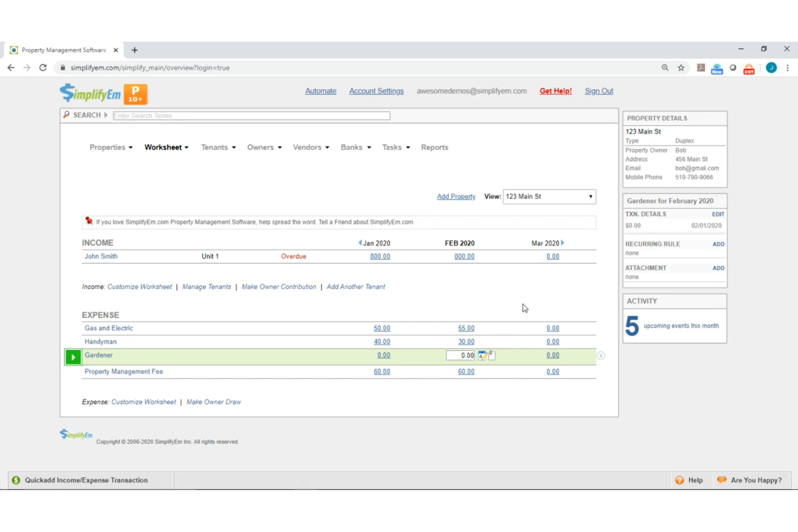Open the View property dropdown showing 123 Main St
This screenshot has height=532, width=798.
click(549, 197)
